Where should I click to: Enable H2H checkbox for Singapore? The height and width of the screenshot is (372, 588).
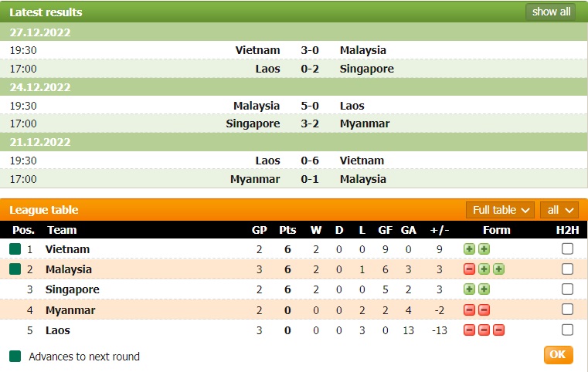tap(567, 289)
